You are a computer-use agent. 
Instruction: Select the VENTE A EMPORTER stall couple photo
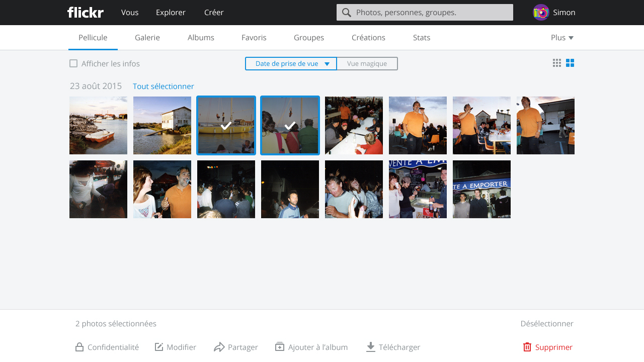[418, 189]
